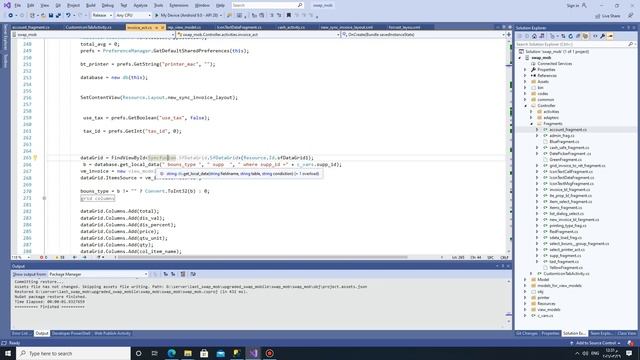The image size is (640, 360).
Task: Collapse the Controller folder
Action: click(525, 106)
